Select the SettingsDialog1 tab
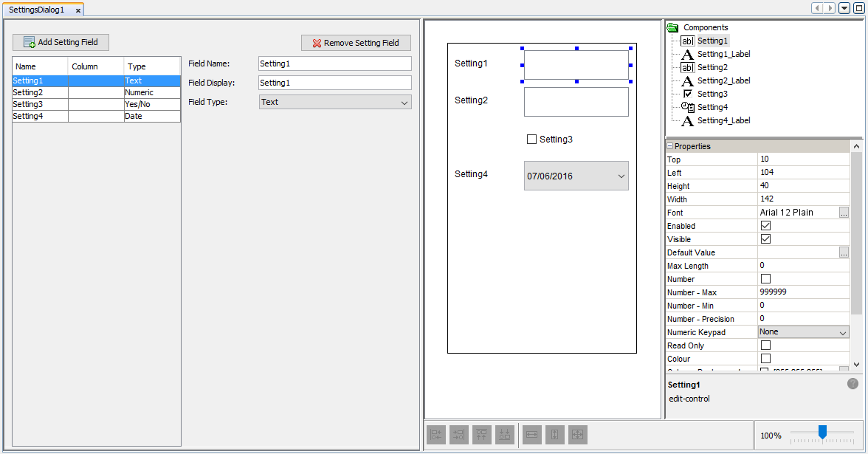This screenshot has height=454, width=868. (x=37, y=10)
